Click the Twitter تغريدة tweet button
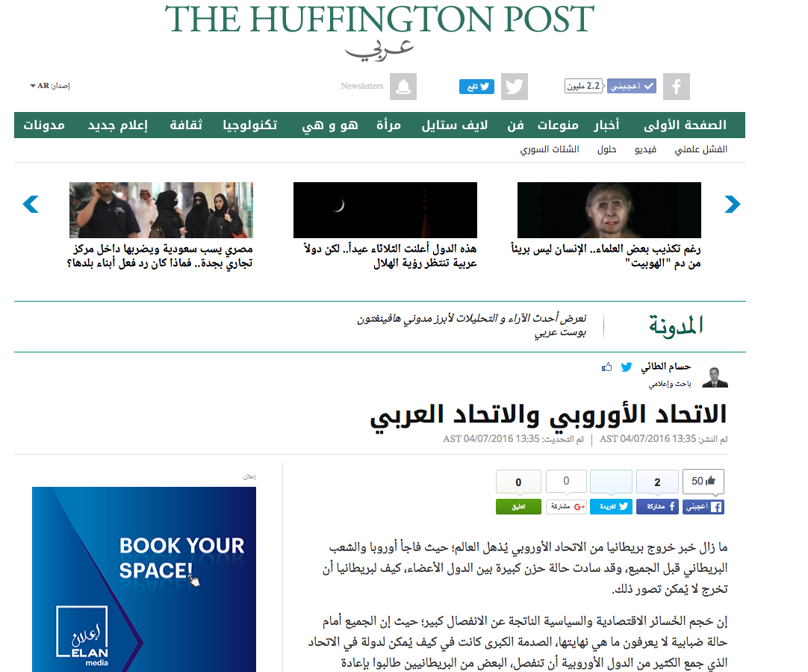The width and height of the screenshot is (808, 672). [x=611, y=506]
